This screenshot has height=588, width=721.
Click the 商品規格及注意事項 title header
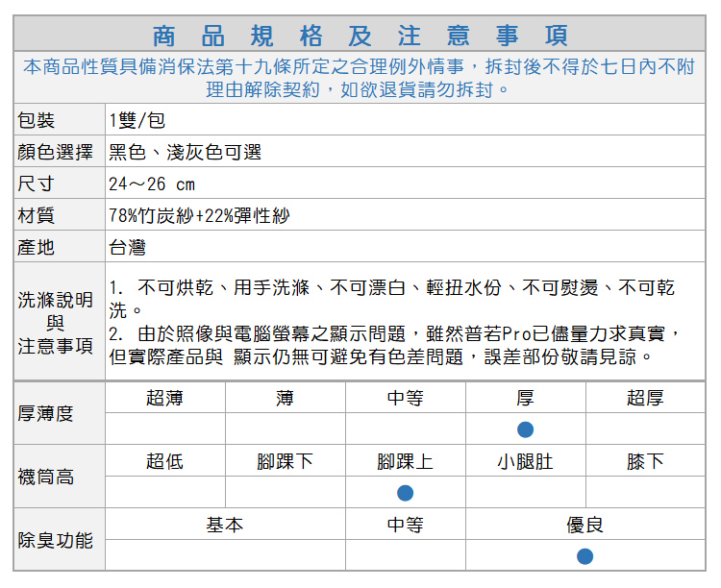(360, 36)
